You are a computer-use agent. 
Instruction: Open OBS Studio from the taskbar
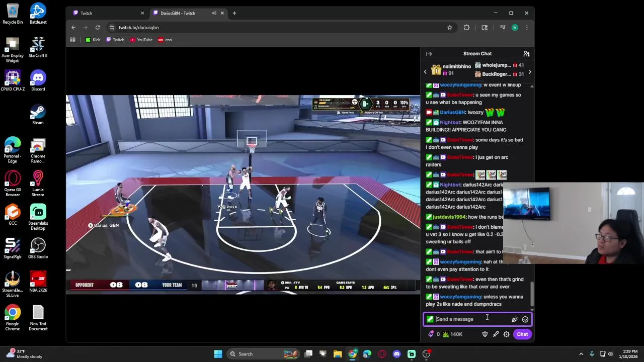426,354
